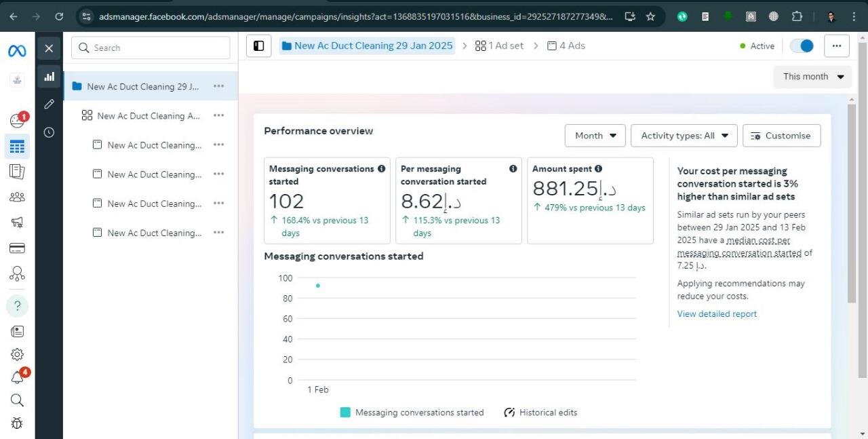The height and width of the screenshot is (439, 868).
Task: Select the 4 Ads breadcrumb
Action: coord(566,46)
